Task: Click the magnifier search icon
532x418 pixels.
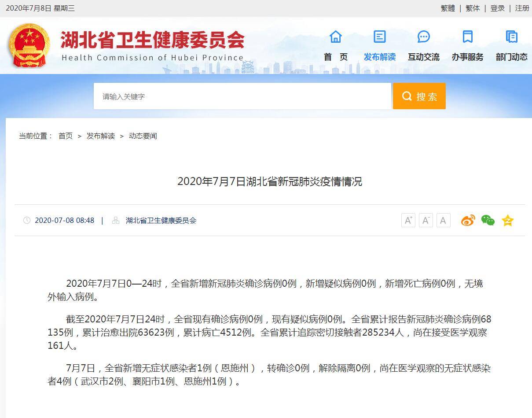Action: (406, 96)
